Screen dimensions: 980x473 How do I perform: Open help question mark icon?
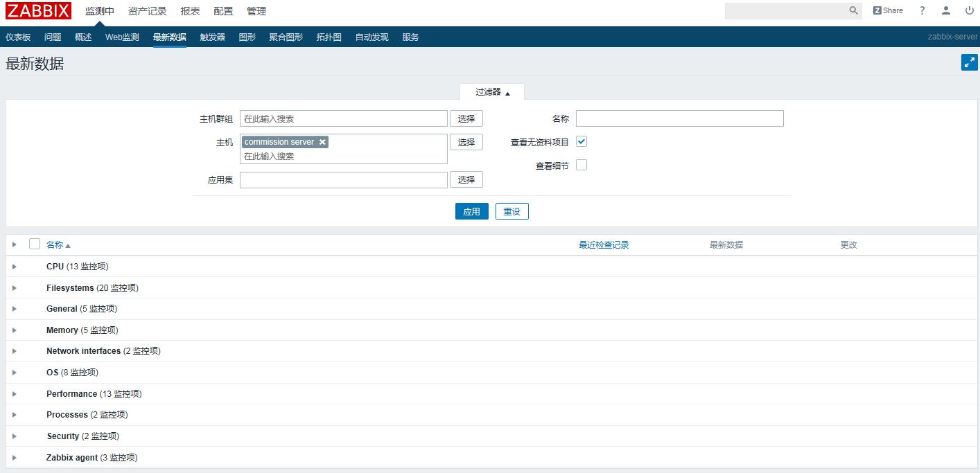(x=922, y=10)
